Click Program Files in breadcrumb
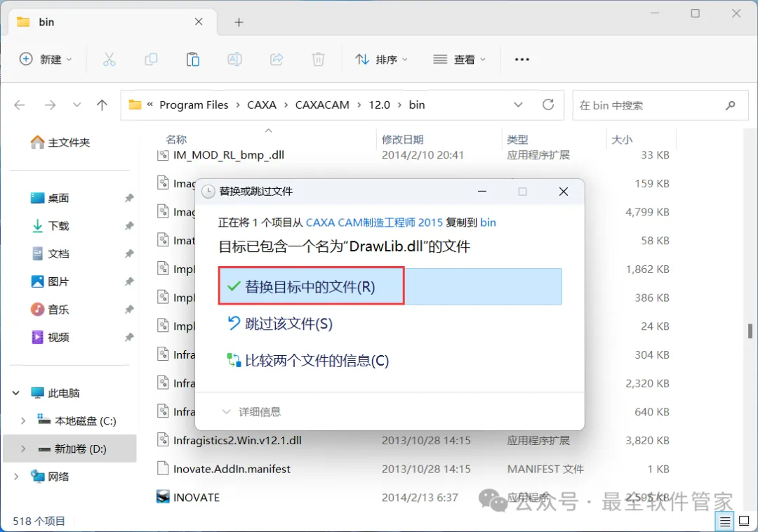 (194, 105)
